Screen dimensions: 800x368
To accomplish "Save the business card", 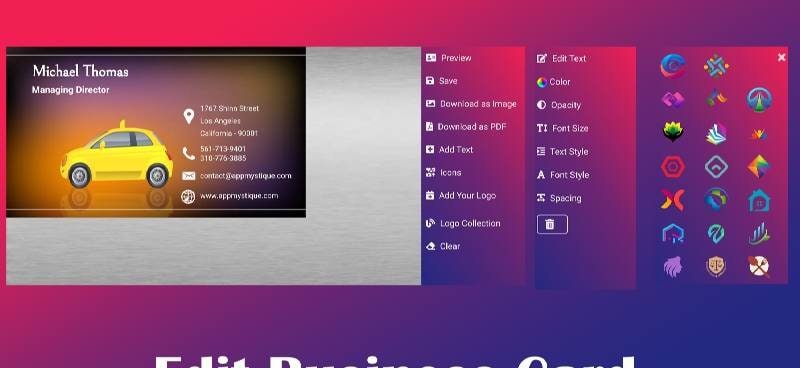I will [x=441, y=81].
